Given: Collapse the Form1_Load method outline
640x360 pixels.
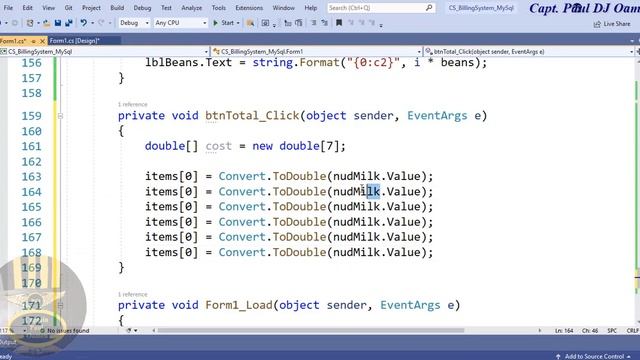Looking at the screenshot, I should (x=60, y=305).
